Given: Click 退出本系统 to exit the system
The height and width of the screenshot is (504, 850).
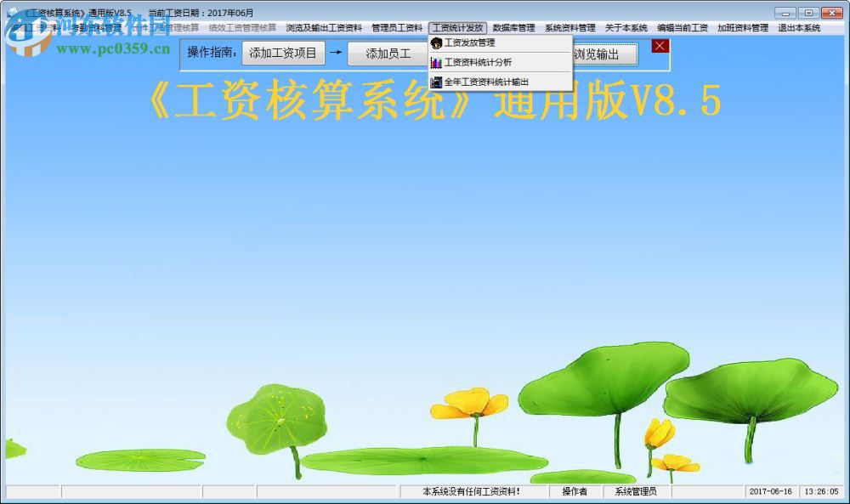Looking at the screenshot, I should [800, 26].
